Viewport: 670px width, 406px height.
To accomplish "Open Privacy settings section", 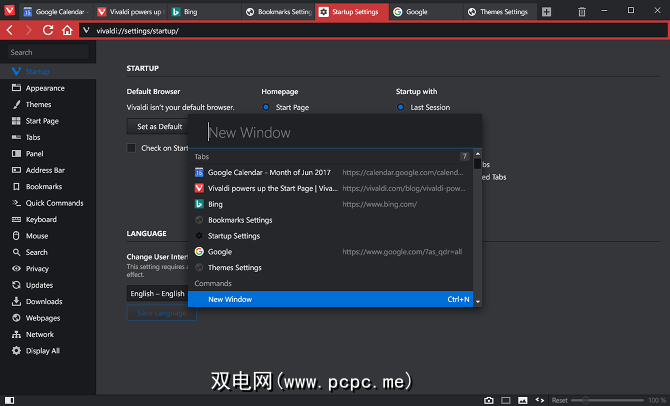I will click(x=48, y=268).
